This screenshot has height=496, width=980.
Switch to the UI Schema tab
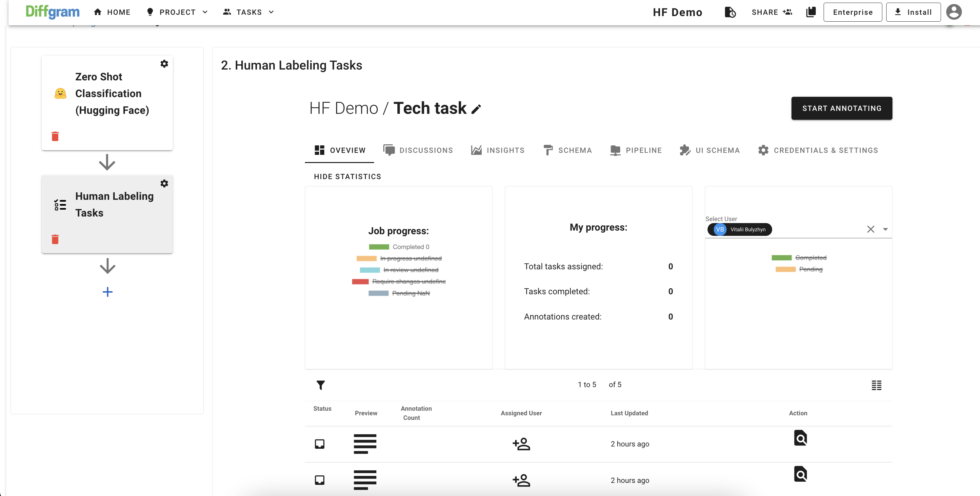click(710, 150)
